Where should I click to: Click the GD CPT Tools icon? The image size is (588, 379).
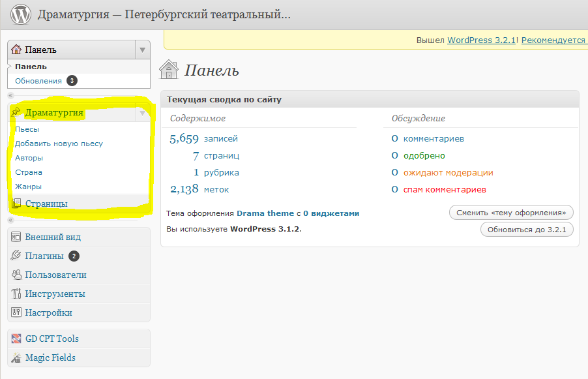(x=16, y=339)
